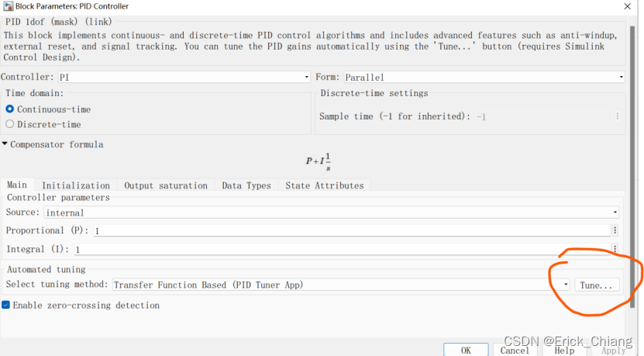Click the Simulink block icon in title bar
The width and height of the screenshot is (644, 356).
[x=8, y=6]
